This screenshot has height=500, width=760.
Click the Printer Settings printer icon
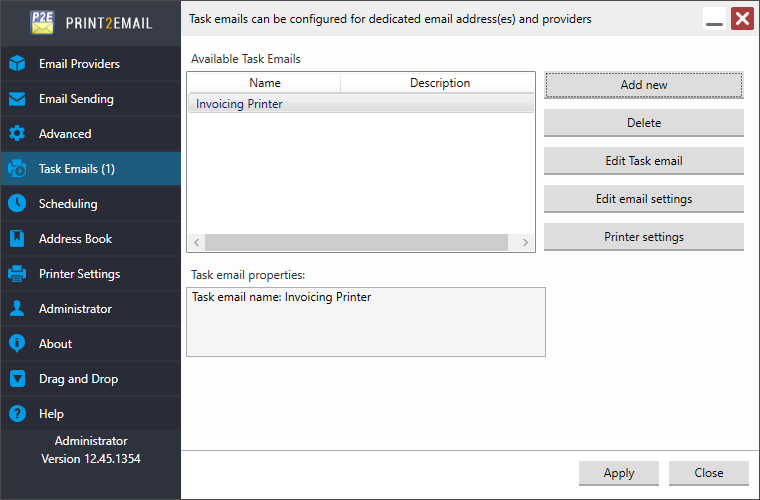click(17, 274)
